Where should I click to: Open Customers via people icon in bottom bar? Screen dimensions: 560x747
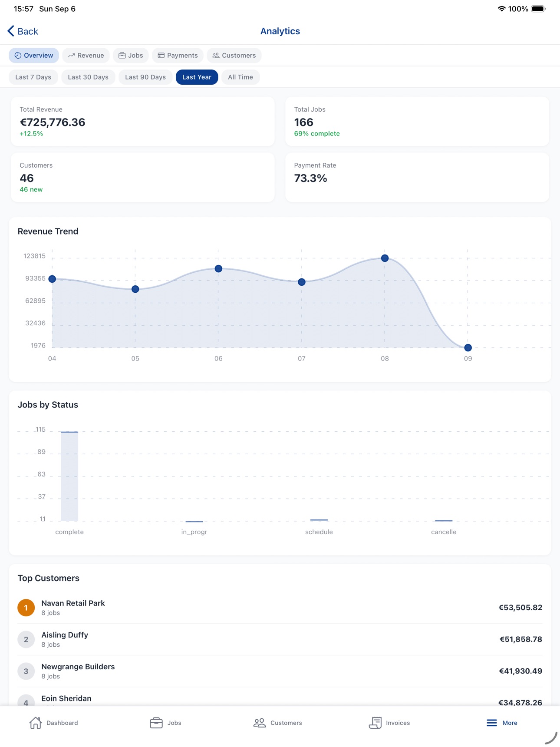260,723
